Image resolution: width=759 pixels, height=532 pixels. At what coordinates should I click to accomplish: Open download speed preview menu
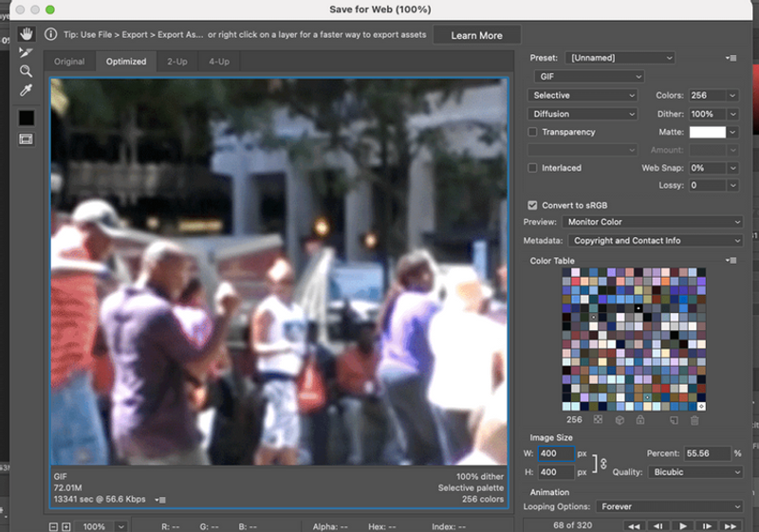pyautogui.click(x=160, y=500)
